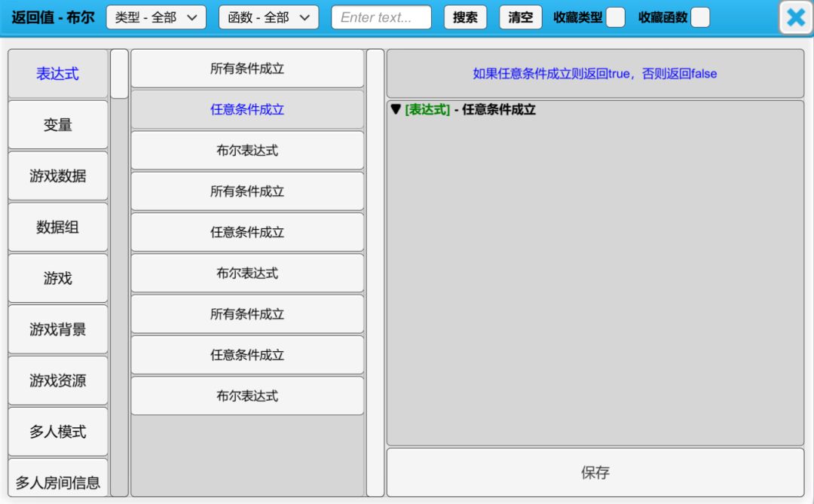The width and height of the screenshot is (814, 504).
Task: Toggle the 收藏函数 checkbox
Action: point(700,17)
